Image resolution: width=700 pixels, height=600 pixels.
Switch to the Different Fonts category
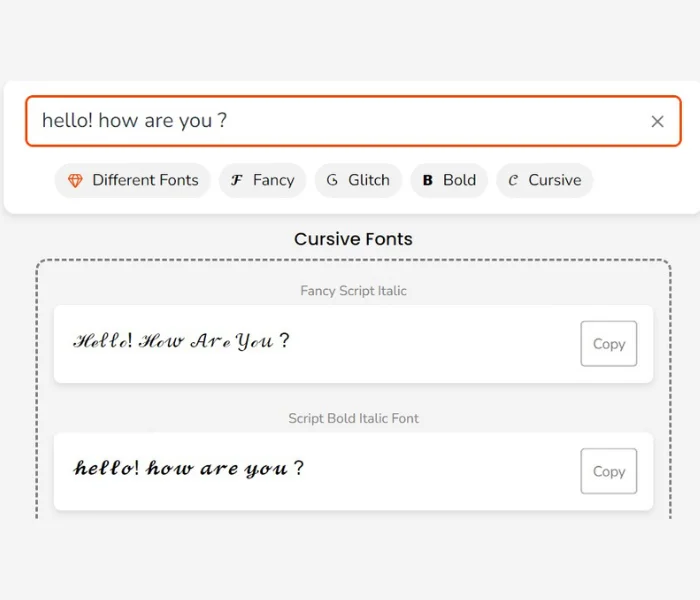[x=145, y=180]
